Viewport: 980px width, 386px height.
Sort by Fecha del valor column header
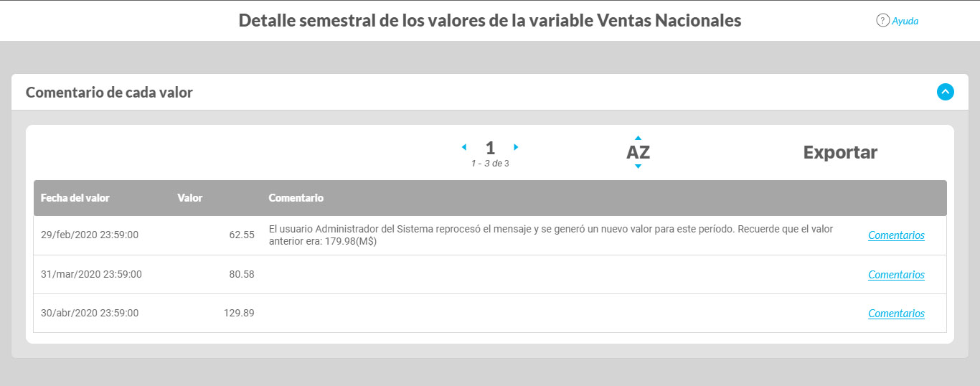pyautogui.click(x=75, y=198)
